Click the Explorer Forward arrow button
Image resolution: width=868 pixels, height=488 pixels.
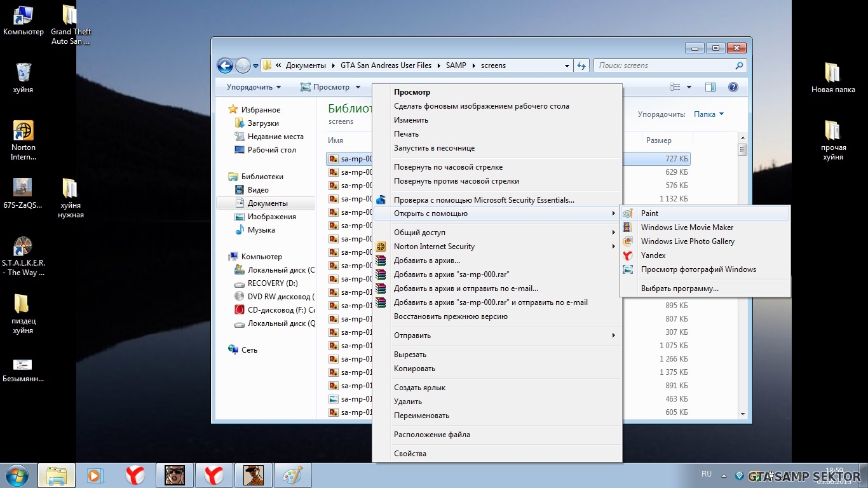click(x=243, y=65)
